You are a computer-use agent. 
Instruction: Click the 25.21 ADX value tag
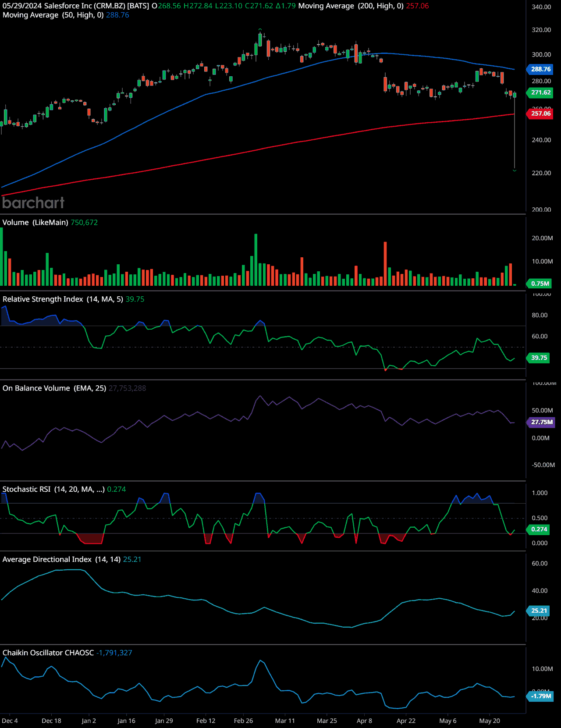tap(539, 611)
